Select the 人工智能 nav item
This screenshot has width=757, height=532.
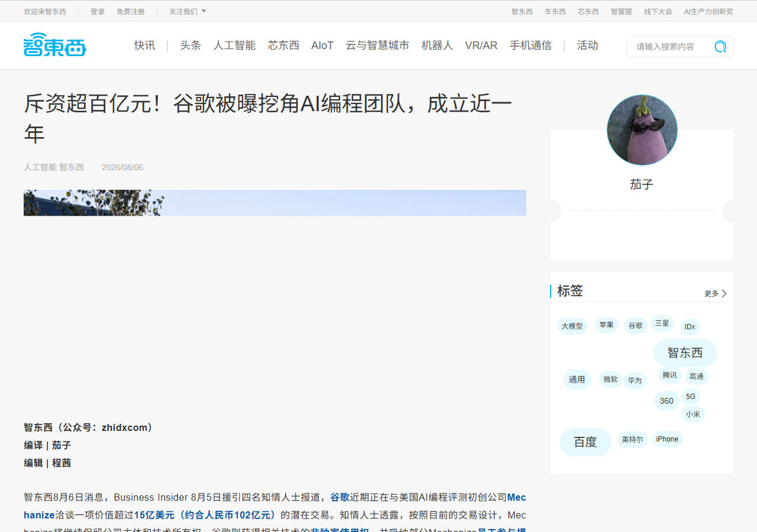pos(234,46)
